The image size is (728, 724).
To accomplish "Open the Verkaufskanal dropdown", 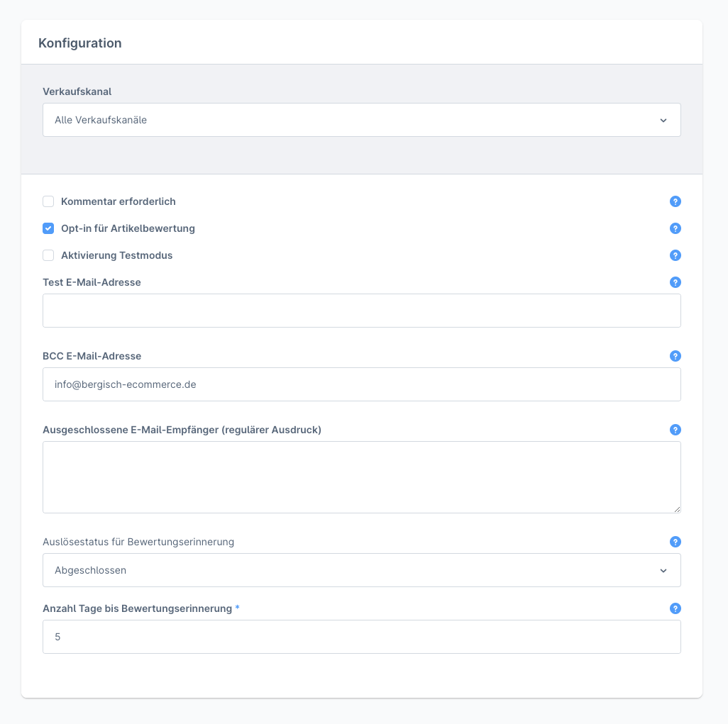I will 361,120.
